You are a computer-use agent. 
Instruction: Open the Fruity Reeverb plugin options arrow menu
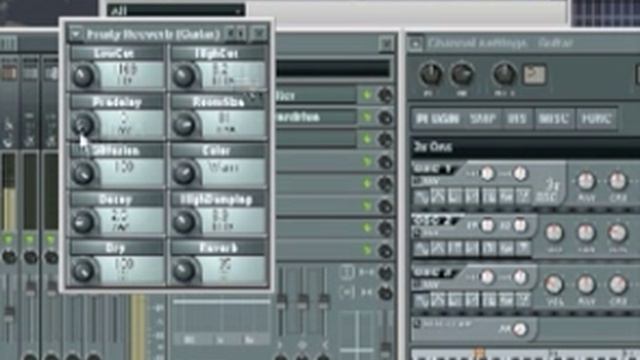[76, 34]
